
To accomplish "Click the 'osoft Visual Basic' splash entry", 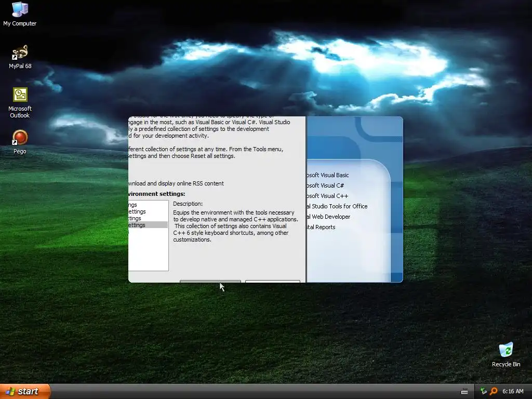I will [327, 175].
